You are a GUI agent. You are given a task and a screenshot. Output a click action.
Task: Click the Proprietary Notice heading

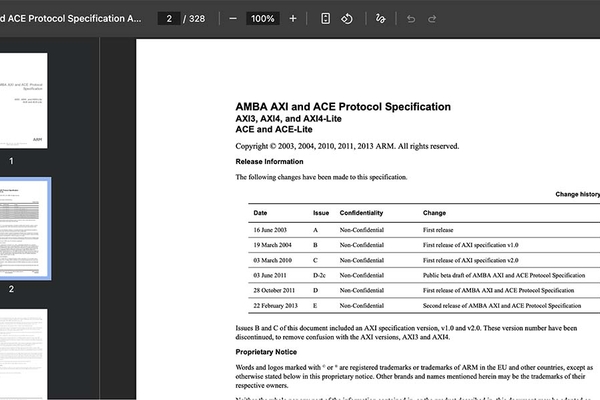pos(268,352)
